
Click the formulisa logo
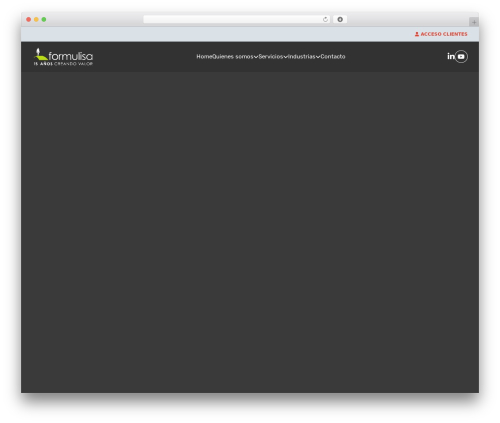(63, 57)
